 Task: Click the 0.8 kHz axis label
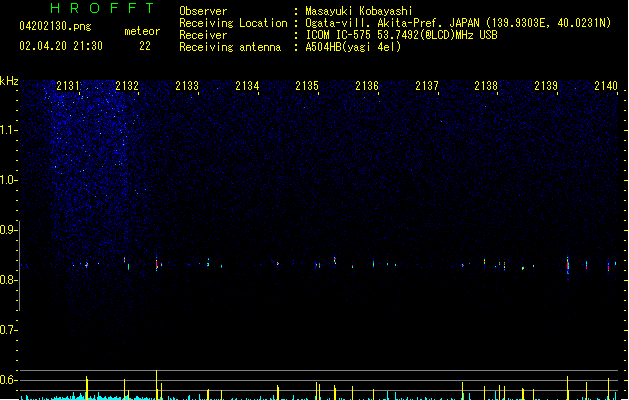(8, 280)
